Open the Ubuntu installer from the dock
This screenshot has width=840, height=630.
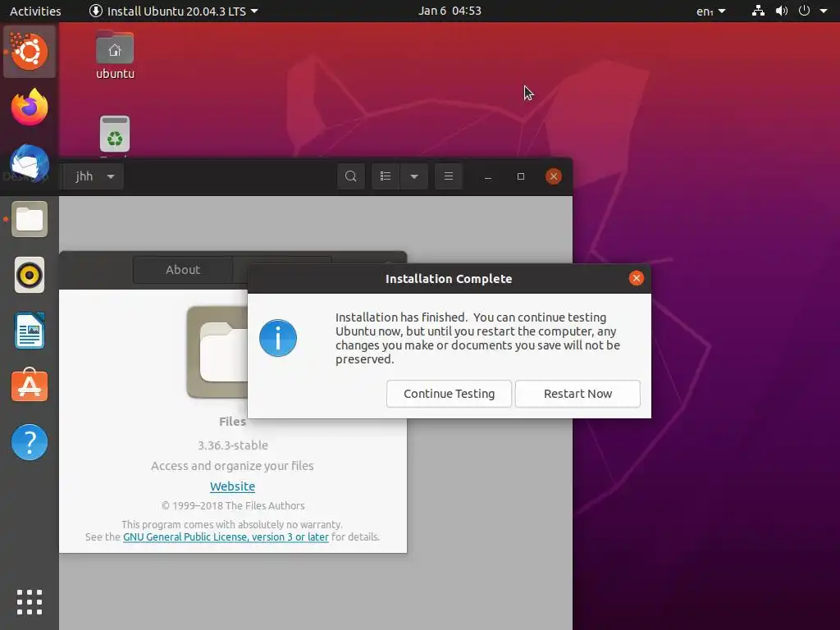pyautogui.click(x=29, y=52)
